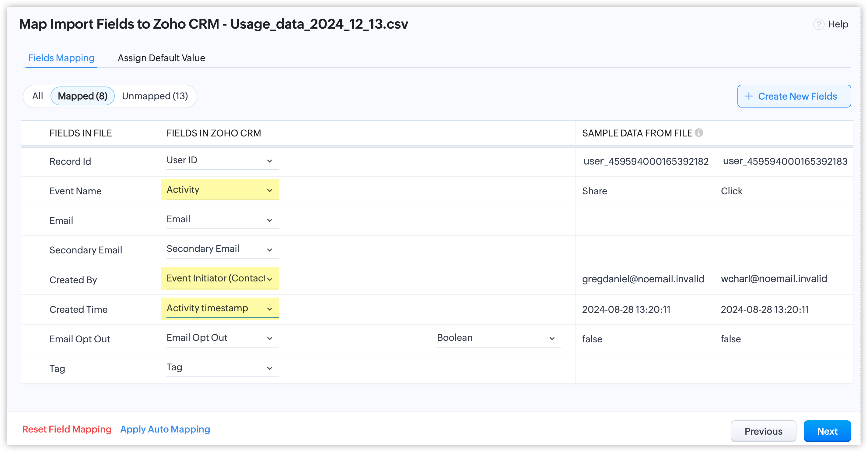
Task: Click plus icon in Create New Fields
Action: 749,96
